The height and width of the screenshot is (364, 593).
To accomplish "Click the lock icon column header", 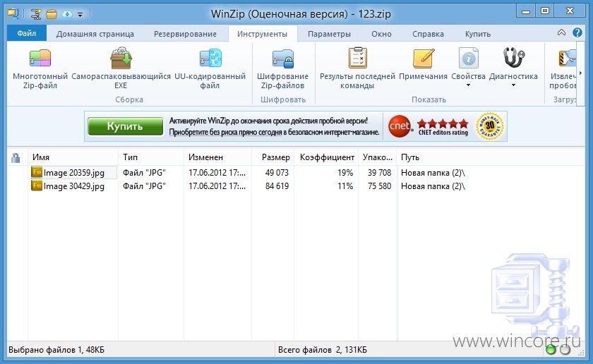I will coord(16,157).
